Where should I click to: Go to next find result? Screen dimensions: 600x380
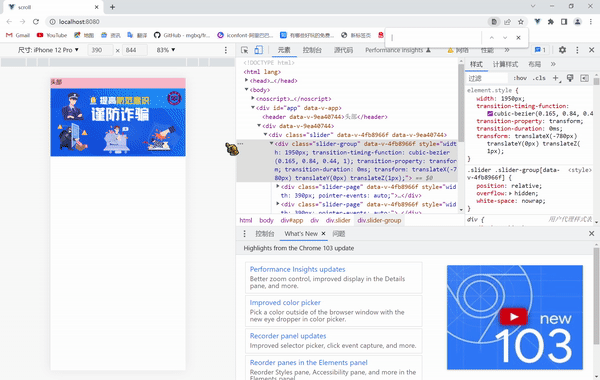click(505, 38)
